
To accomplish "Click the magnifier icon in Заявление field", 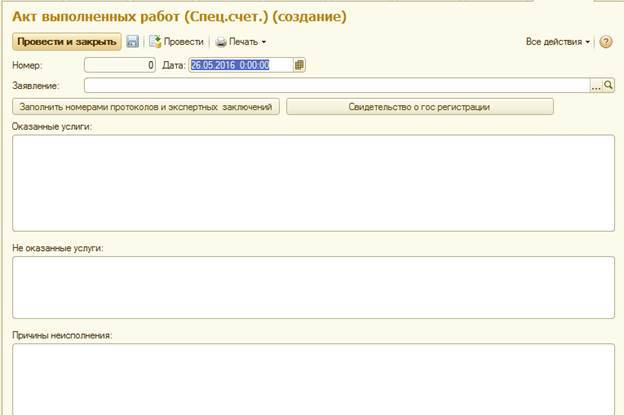I will tap(609, 86).
